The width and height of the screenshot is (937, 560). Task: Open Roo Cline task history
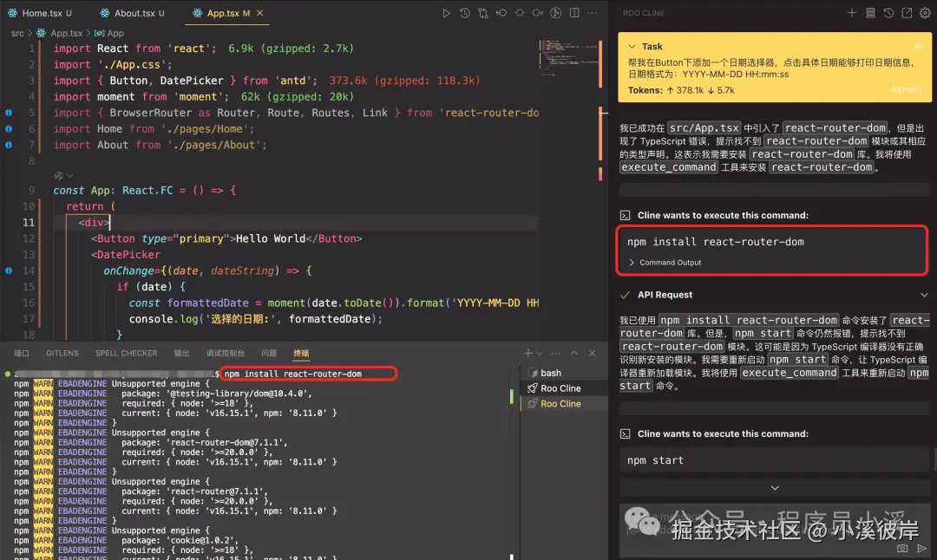pos(888,13)
